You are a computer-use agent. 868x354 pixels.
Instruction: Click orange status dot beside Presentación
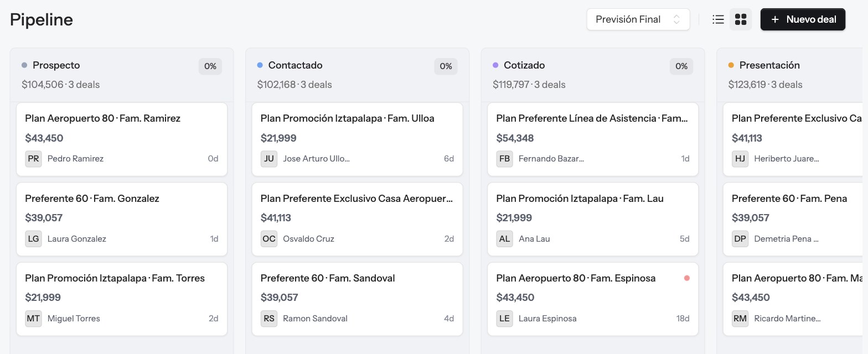point(731,65)
